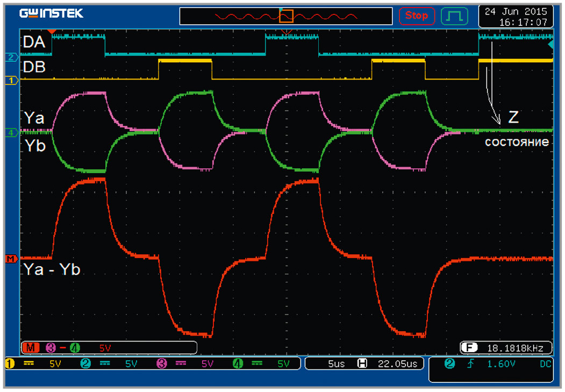565x392 pixels.
Task: Click the waveform memory overview bar
Action: (286, 16)
